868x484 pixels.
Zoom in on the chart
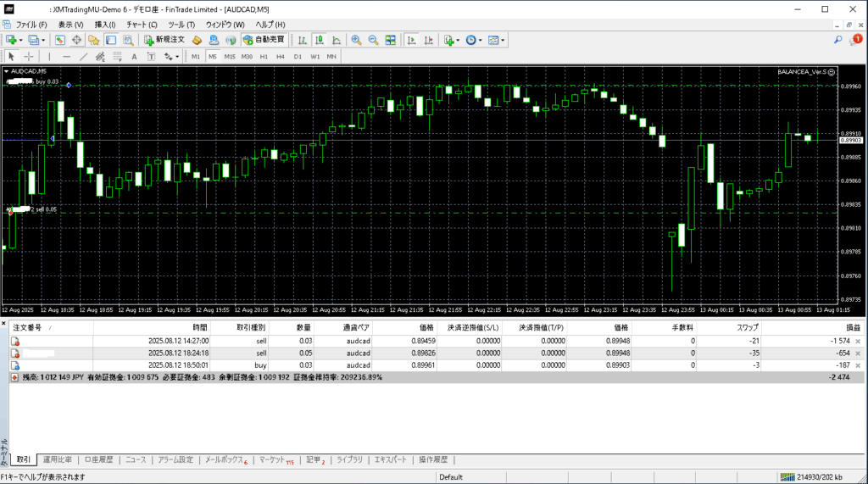356,40
